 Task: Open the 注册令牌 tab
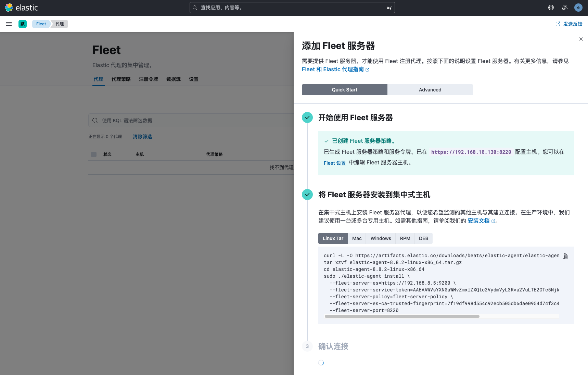[149, 79]
